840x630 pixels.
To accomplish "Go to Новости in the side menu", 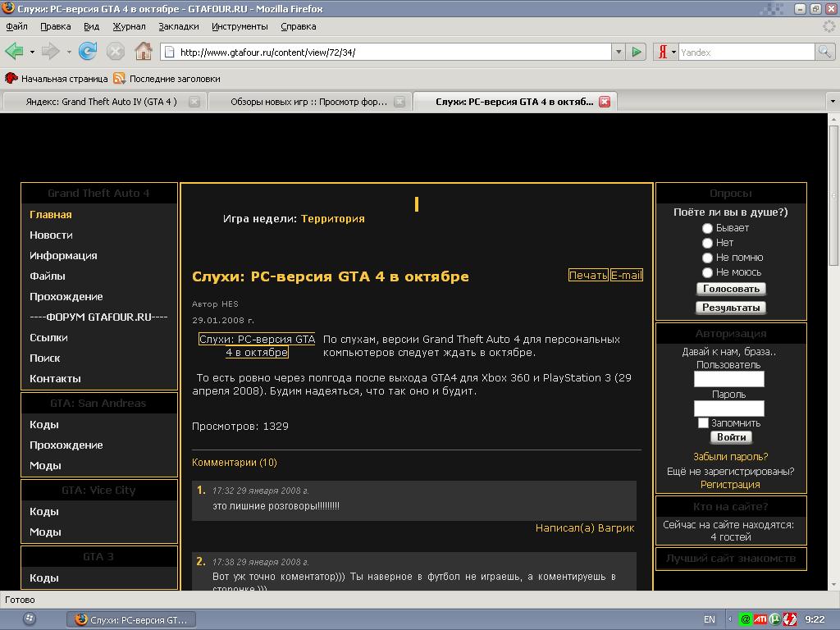I will click(51, 235).
